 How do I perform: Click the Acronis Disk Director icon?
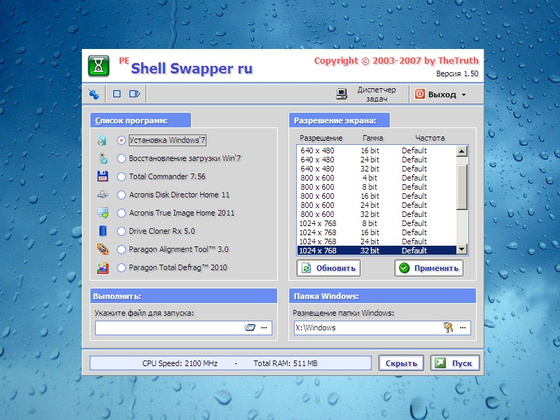click(102, 195)
